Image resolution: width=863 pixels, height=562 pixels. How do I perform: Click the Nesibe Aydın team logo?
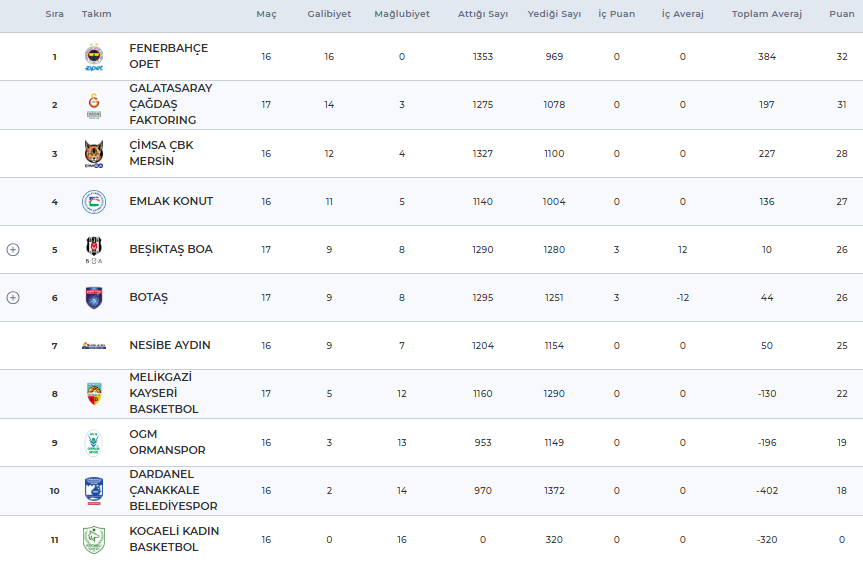coord(94,346)
